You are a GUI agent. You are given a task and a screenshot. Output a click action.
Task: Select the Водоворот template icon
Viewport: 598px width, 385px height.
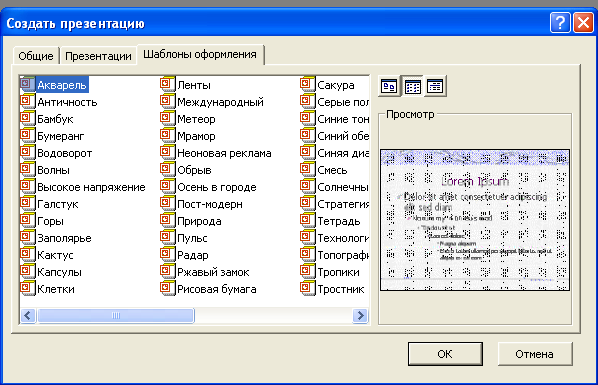(x=27, y=152)
